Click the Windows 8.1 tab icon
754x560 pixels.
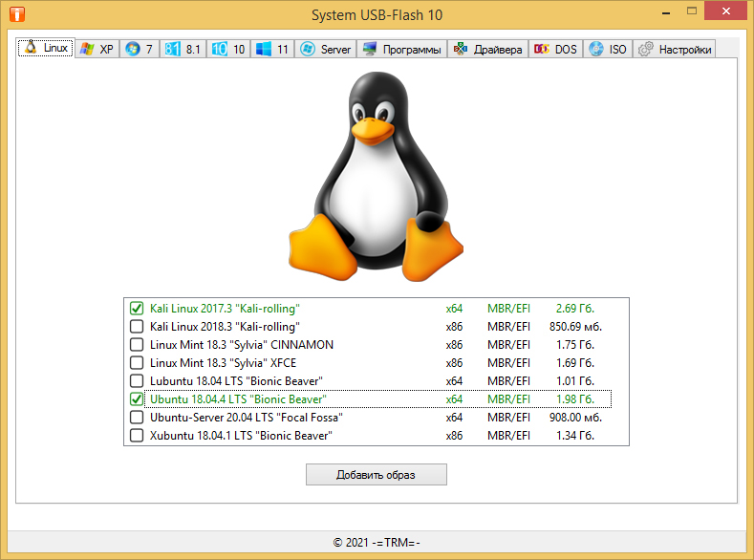pyautogui.click(x=172, y=49)
